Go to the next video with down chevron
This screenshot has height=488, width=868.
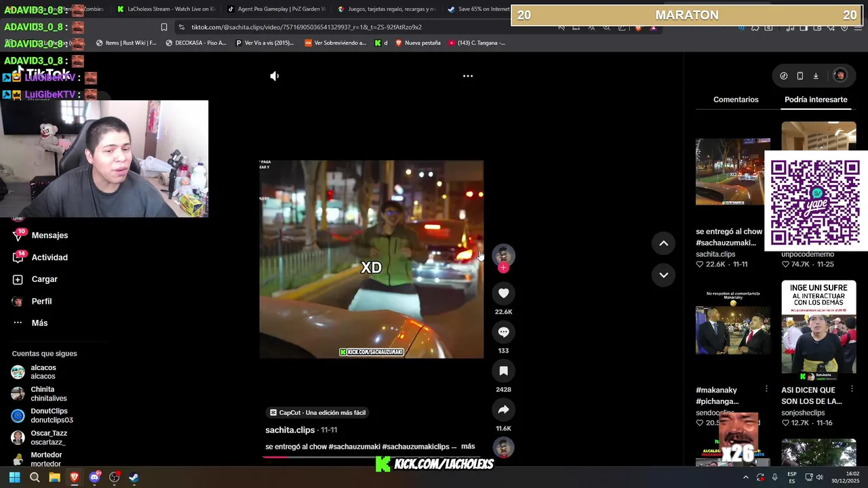[664, 274]
